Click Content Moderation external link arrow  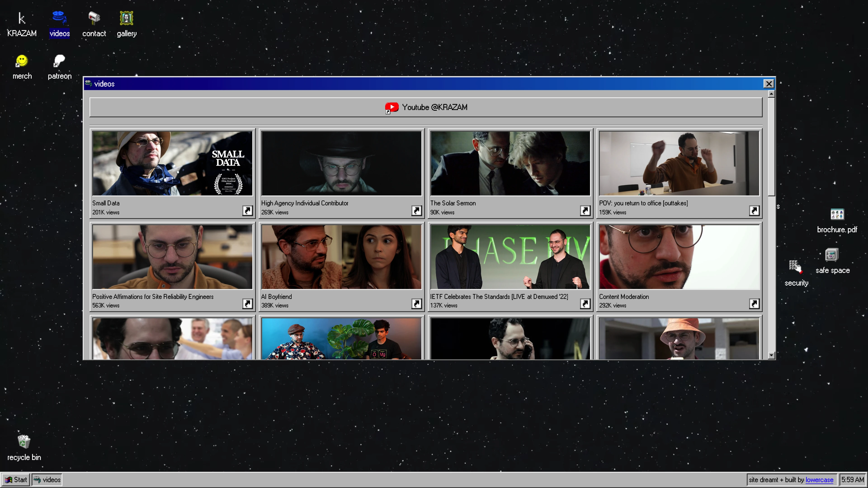point(754,304)
